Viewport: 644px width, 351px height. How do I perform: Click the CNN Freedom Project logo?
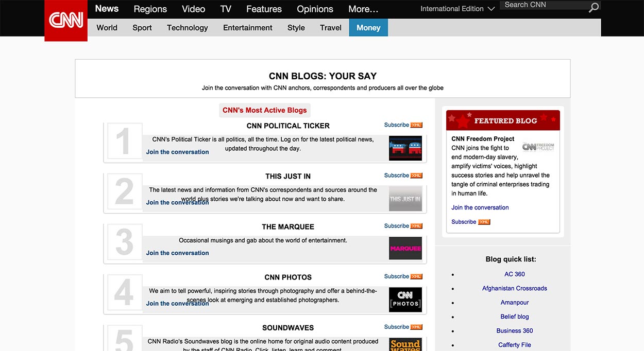(538, 147)
